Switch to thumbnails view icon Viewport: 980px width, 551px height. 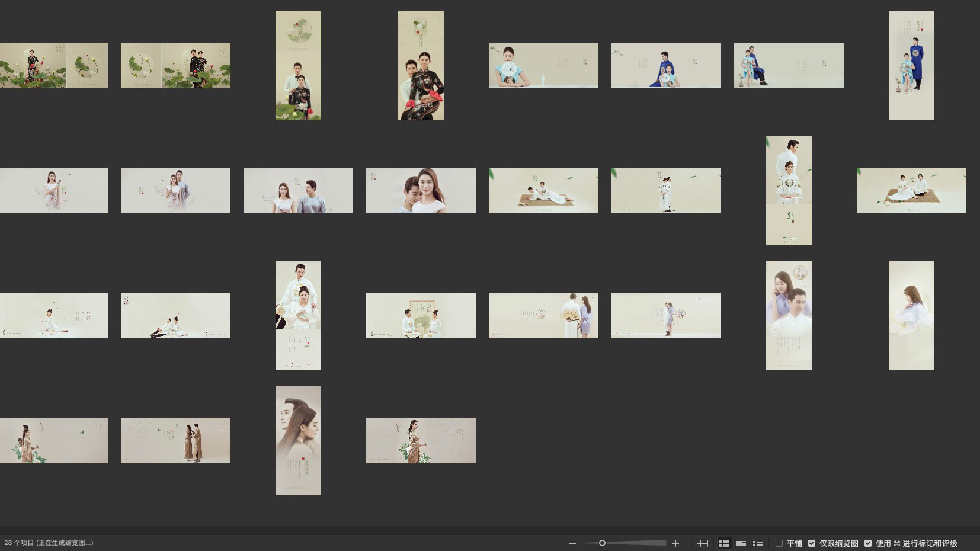(724, 543)
